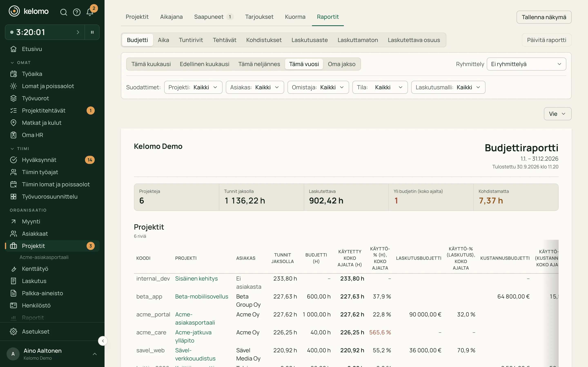Collapse sidebar with the round chevron button

tap(103, 341)
